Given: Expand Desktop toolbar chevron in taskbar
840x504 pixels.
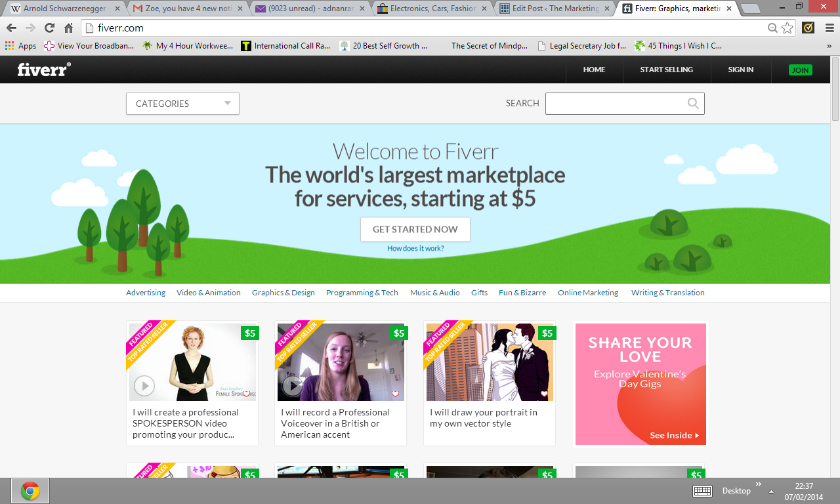Looking at the screenshot, I should pos(759,484).
